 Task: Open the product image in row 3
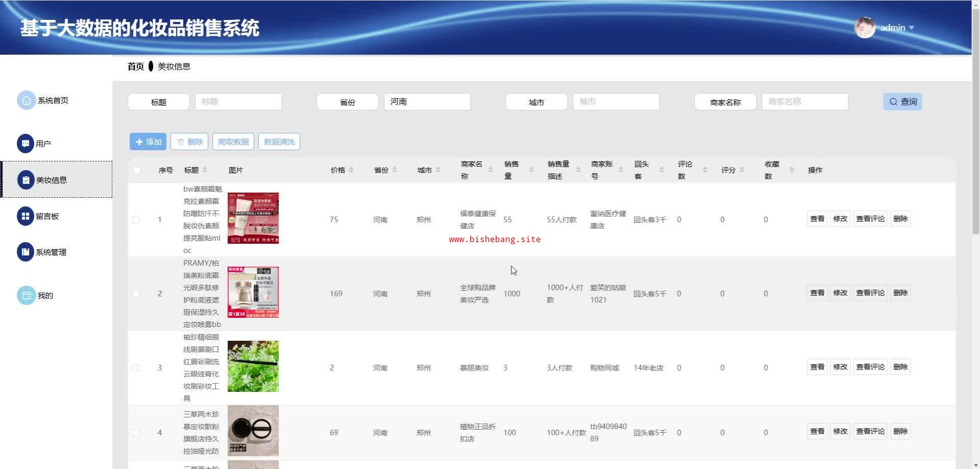tap(253, 366)
